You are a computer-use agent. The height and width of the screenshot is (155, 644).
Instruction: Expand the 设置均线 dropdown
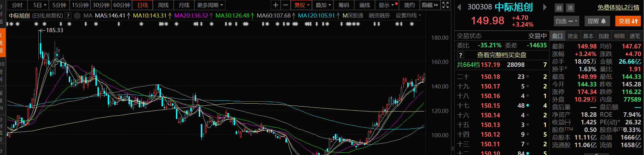click(408, 15)
